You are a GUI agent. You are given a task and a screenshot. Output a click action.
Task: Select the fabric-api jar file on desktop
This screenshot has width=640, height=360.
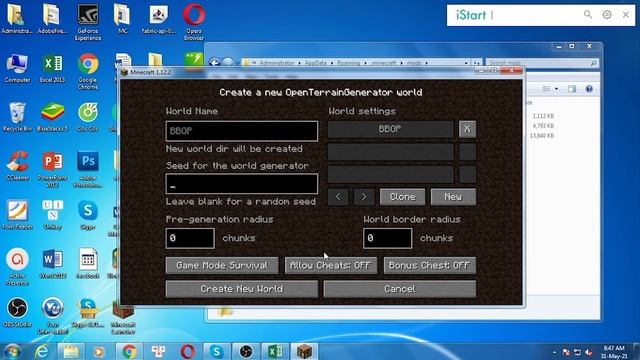tap(158, 19)
